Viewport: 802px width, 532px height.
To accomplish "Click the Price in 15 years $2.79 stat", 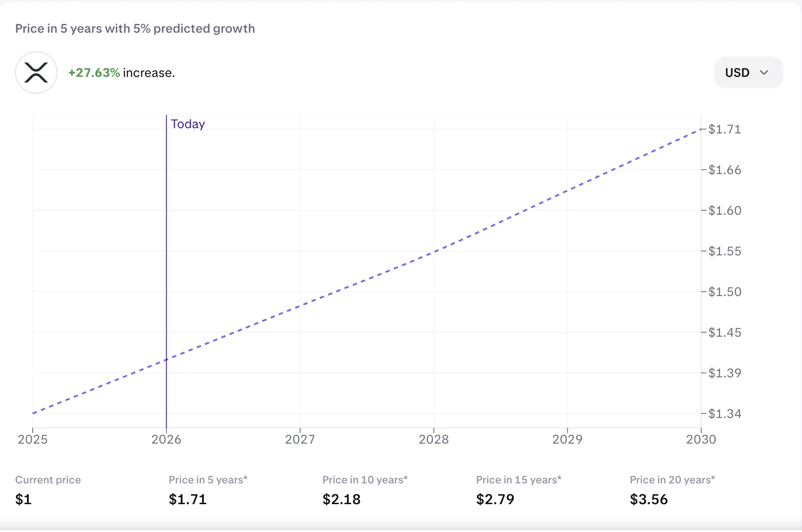I will [495, 499].
